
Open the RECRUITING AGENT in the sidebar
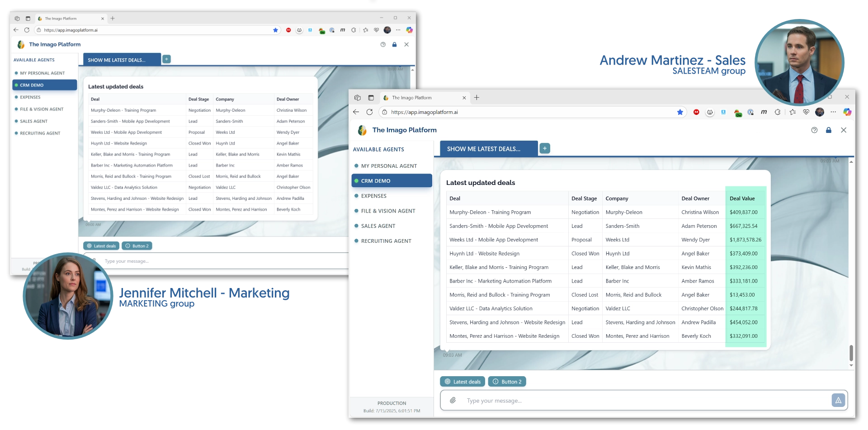click(x=386, y=241)
